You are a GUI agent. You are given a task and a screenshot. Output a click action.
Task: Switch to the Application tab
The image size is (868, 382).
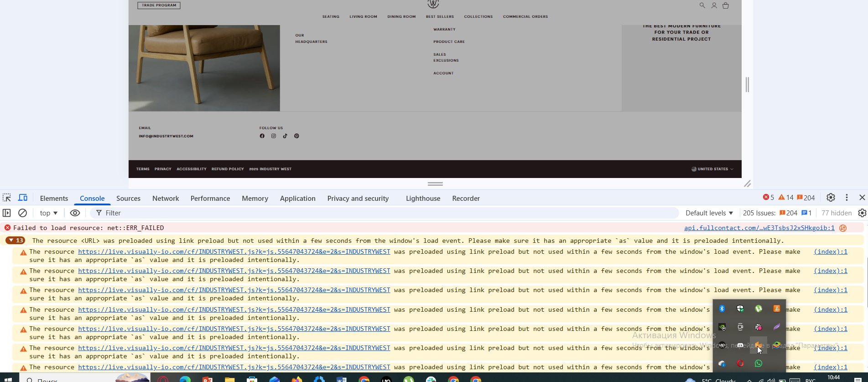point(298,198)
